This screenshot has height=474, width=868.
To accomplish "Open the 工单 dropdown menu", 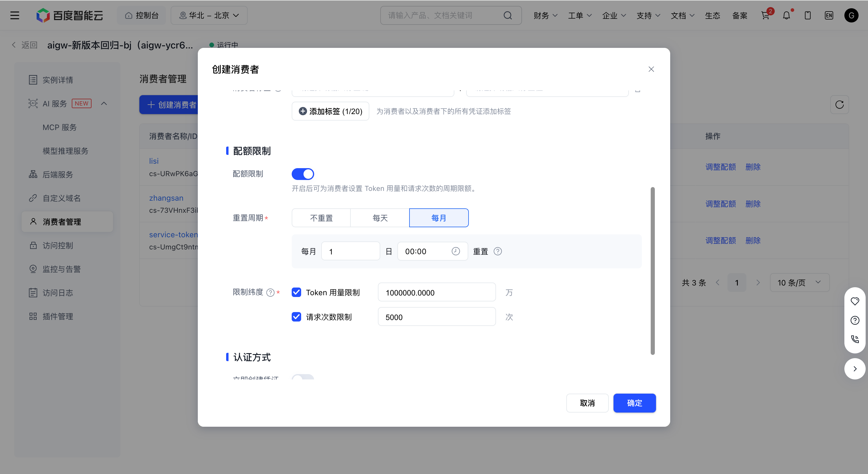I will 580,16.
